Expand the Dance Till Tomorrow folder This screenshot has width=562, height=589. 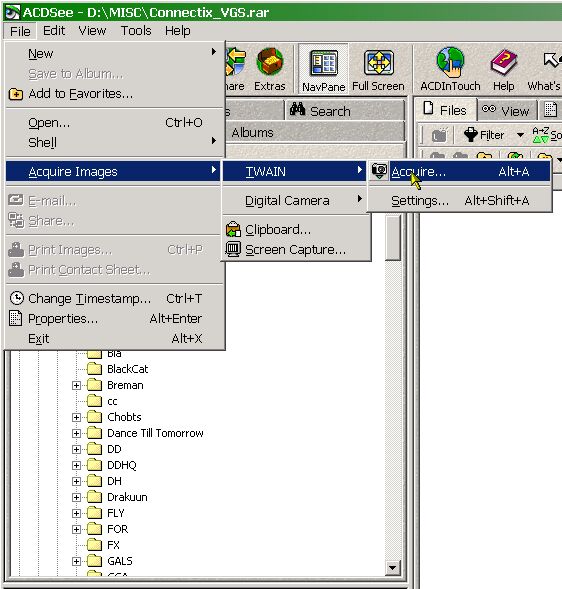click(76, 433)
